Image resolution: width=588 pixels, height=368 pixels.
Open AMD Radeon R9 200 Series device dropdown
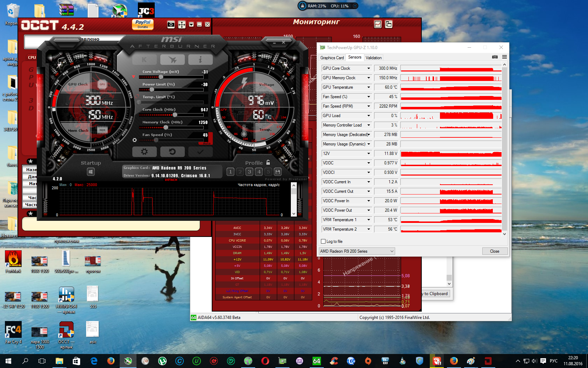(x=357, y=251)
